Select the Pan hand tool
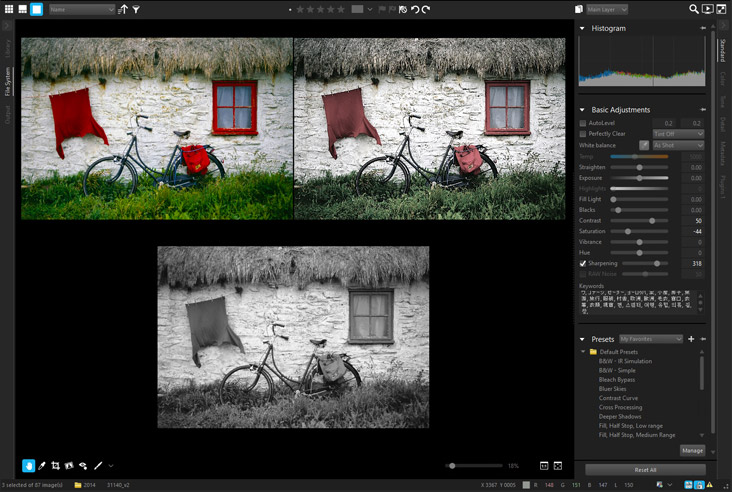 (28, 466)
